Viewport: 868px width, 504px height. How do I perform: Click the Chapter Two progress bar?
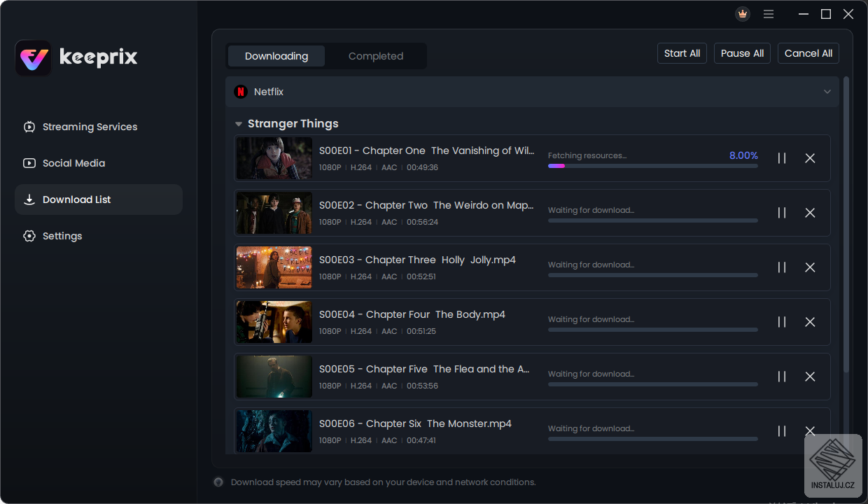click(x=653, y=220)
